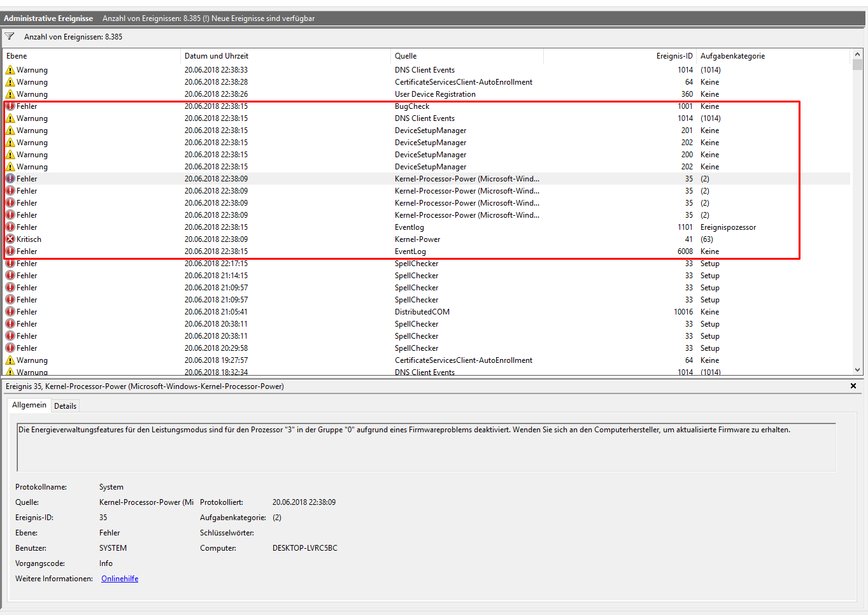Switch to the Details tab
The width and height of the screenshot is (868, 615).
tap(65, 406)
